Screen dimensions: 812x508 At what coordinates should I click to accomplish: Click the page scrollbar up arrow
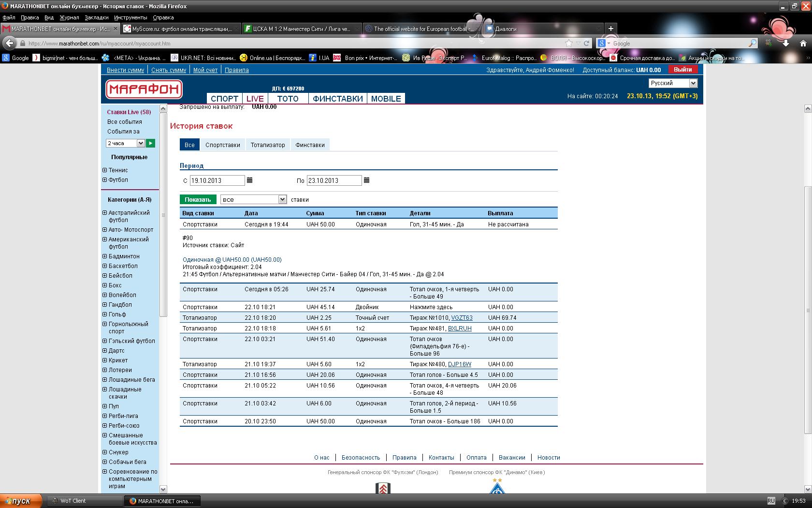[x=808, y=109]
